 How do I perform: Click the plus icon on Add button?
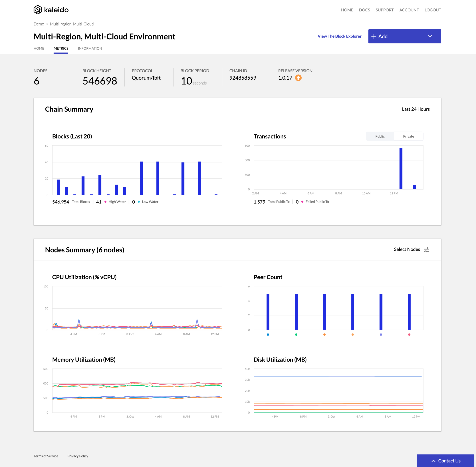[x=374, y=36]
